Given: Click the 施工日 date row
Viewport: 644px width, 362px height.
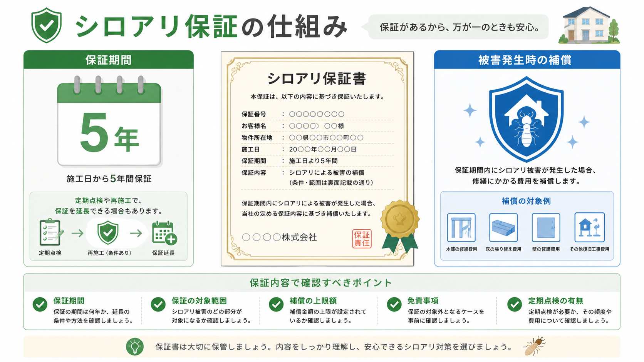Looking at the screenshot, I should tap(317, 149).
